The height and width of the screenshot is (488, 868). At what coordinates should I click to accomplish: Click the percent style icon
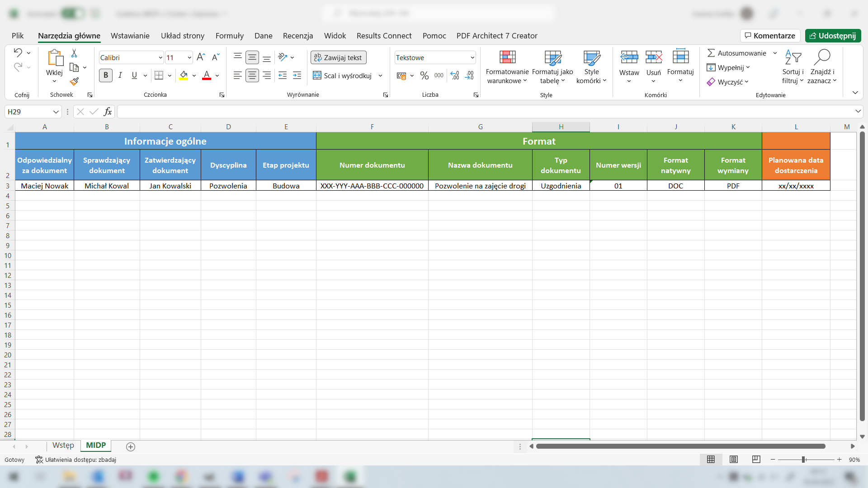[x=424, y=75]
